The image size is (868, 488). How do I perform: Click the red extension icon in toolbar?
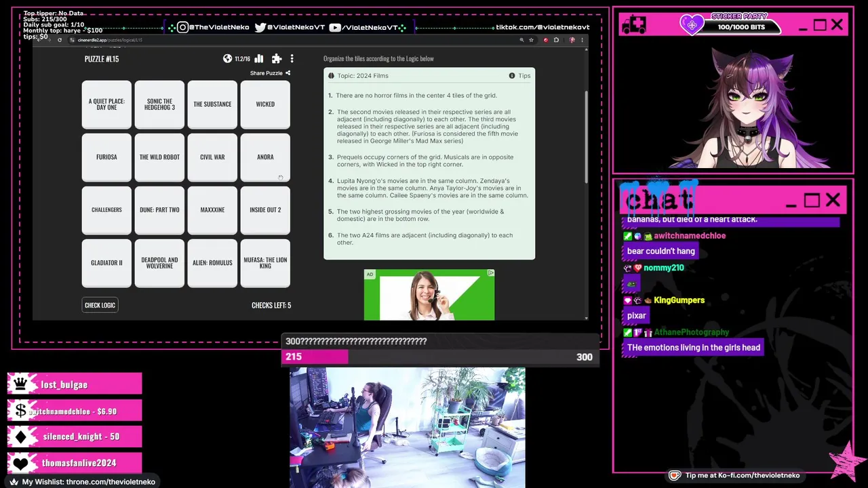point(546,40)
